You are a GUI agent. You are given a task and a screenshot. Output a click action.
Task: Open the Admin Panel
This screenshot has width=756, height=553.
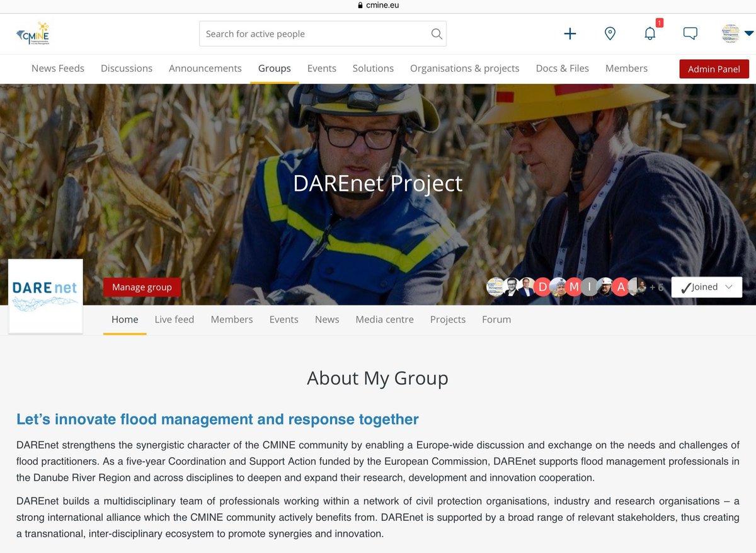(x=714, y=69)
